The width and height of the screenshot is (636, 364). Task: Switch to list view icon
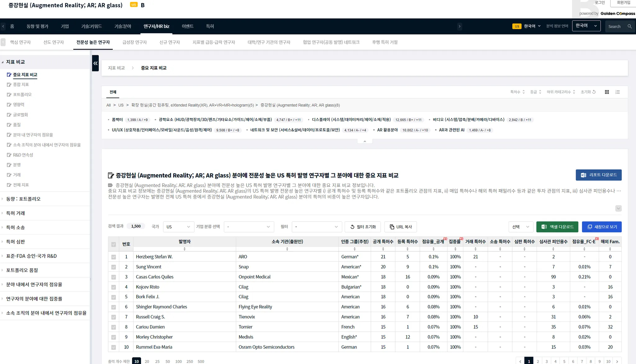(x=618, y=92)
